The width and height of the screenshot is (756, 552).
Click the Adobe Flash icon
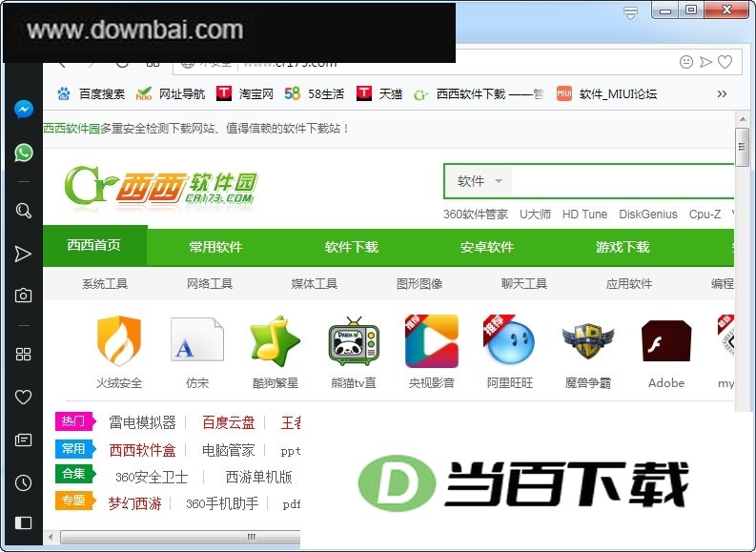(x=666, y=341)
